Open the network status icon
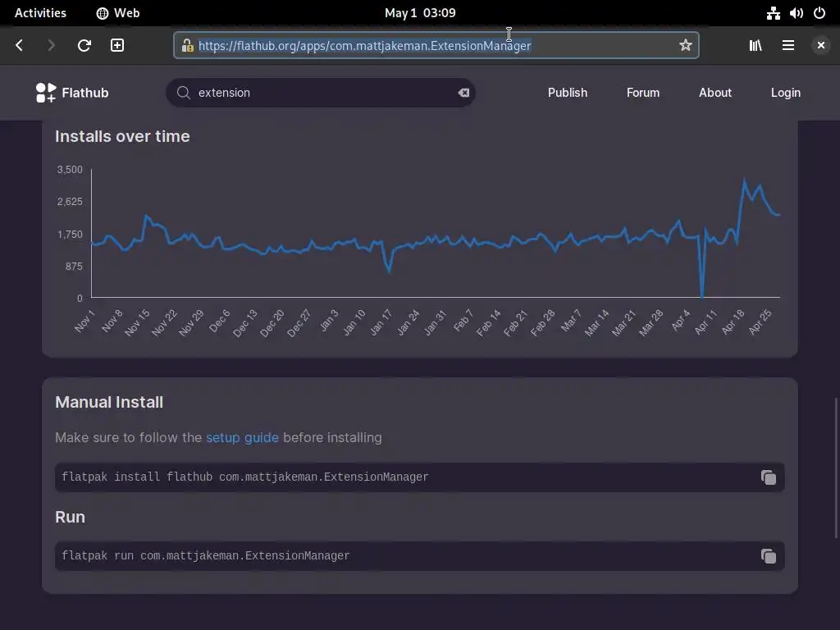Image resolution: width=840 pixels, height=630 pixels. tap(773, 13)
